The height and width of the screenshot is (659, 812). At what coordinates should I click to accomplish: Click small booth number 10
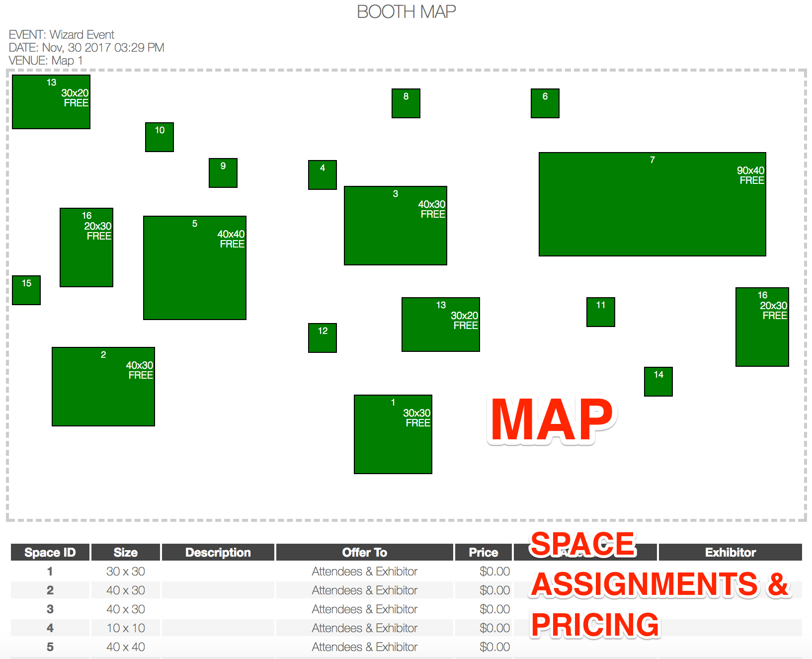pyautogui.click(x=159, y=137)
